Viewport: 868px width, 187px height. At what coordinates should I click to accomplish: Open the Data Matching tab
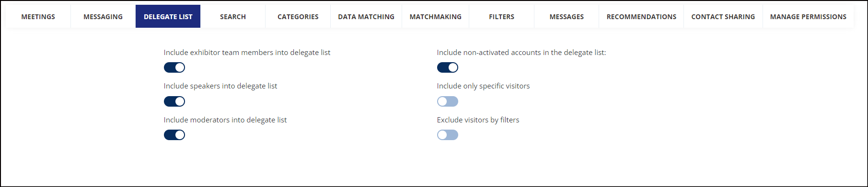click(x=366, y=16)
